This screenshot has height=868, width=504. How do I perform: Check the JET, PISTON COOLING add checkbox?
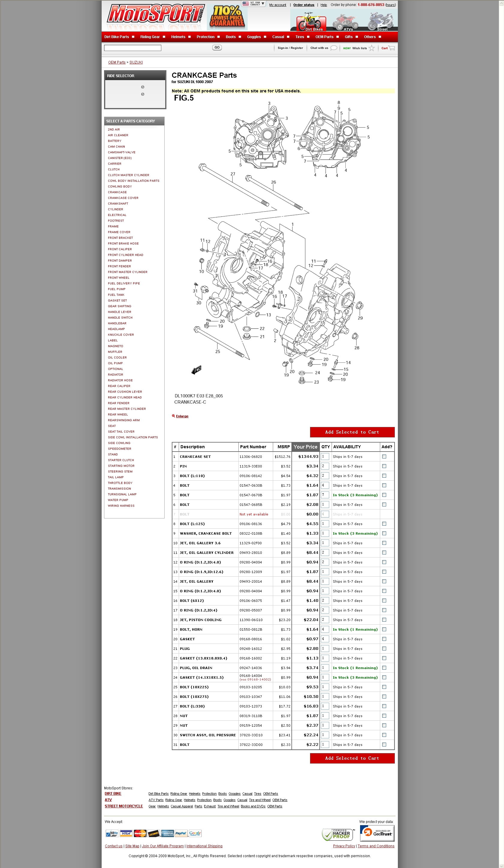(384, 620)
